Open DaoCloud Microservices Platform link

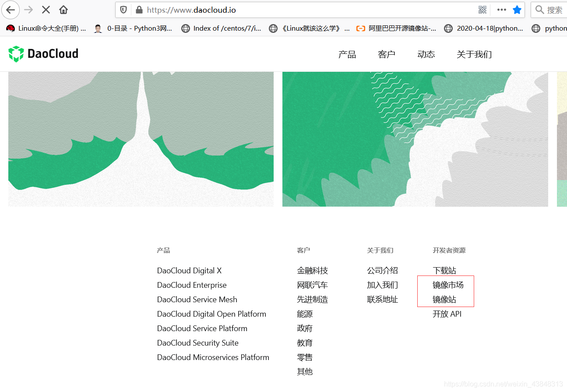pos(213,357)
